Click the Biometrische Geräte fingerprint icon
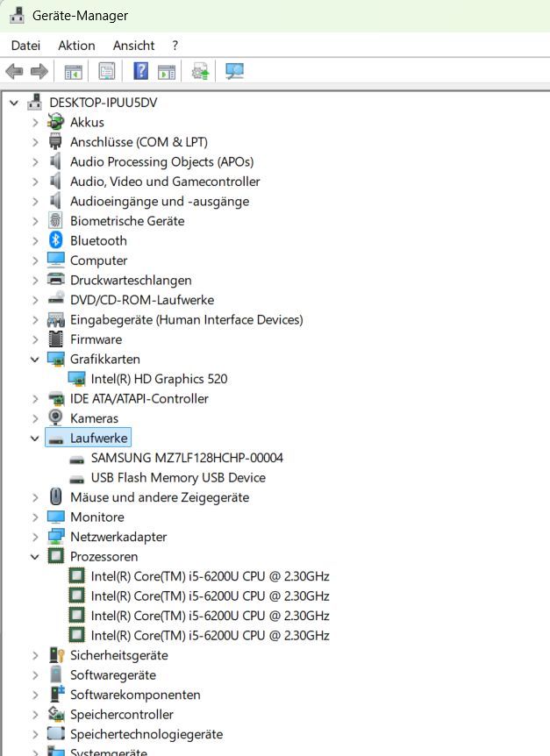Screen dimensions: 550x756 56,221
